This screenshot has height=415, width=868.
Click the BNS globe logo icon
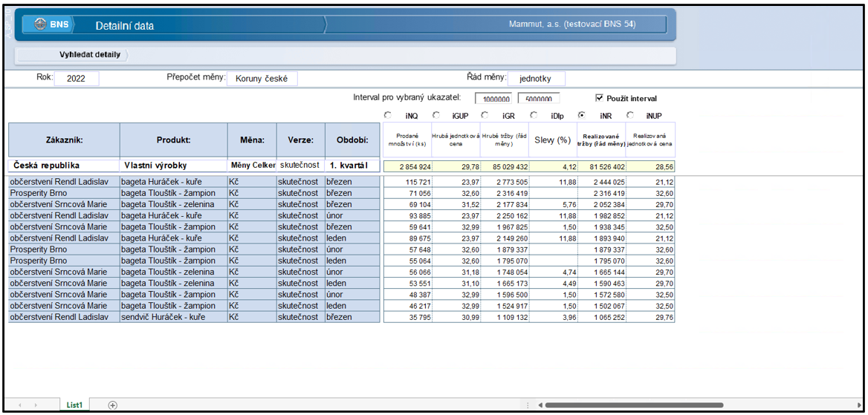point(40,25)
